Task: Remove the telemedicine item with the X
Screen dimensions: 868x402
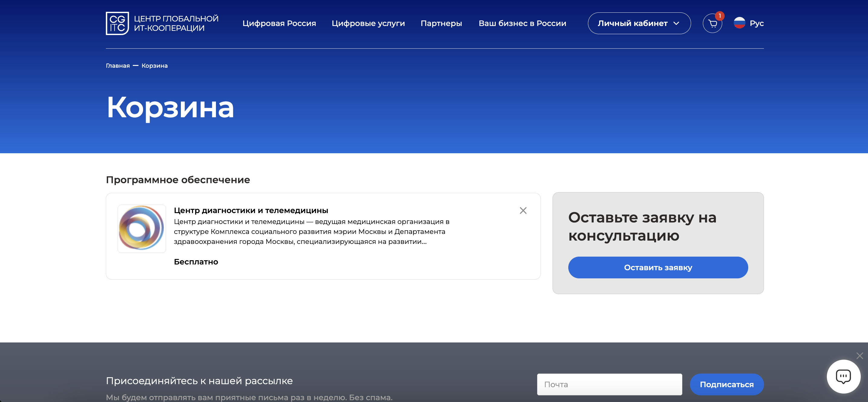Action: click(523, 210)
